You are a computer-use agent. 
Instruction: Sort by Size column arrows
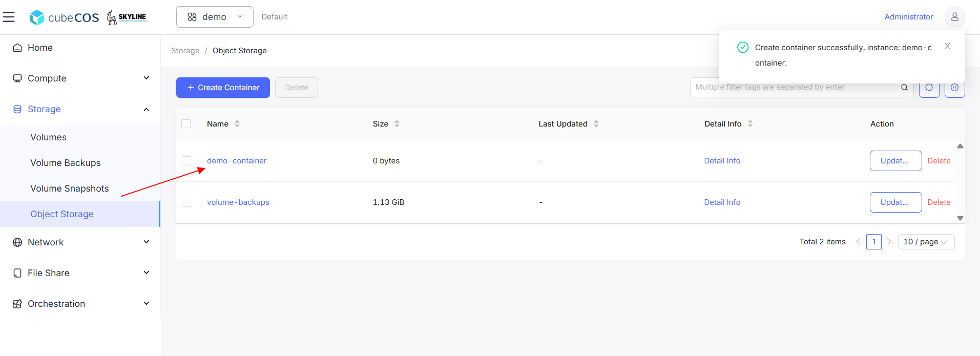tap(397, 124)
